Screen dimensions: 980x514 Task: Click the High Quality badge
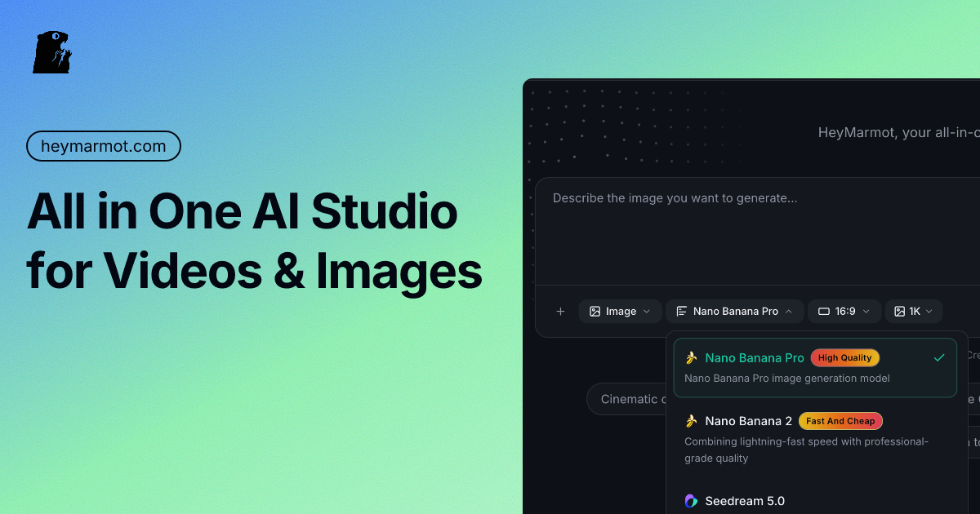click(x=844, y=357)
